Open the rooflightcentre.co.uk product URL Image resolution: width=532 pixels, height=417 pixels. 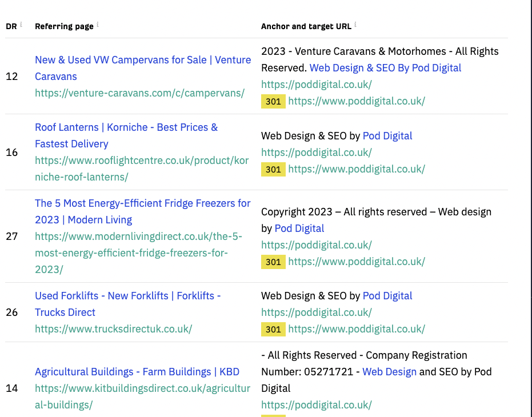(142, 169)
